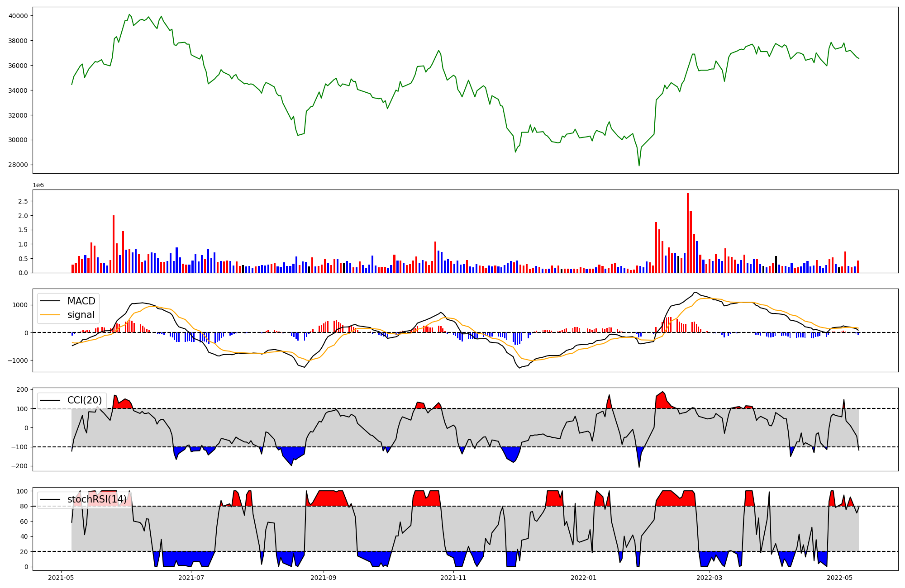Click the 2022-03 x-axis date label
This screenshot has height=588, width=905.
(x=710, y=578)
